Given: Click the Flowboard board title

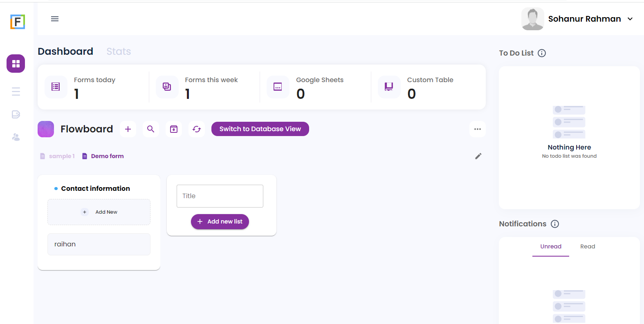Looking at the screenshot, I should pyautogui.click(x=87, y=129).
